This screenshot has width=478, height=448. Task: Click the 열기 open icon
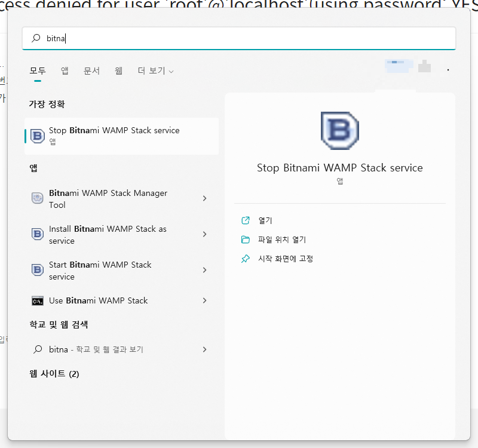246,220
